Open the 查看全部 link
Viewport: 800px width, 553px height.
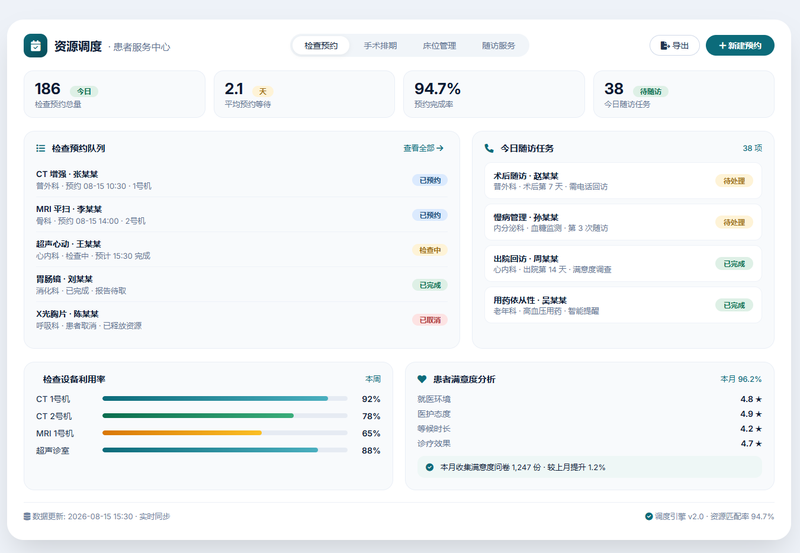pos(423,148)
